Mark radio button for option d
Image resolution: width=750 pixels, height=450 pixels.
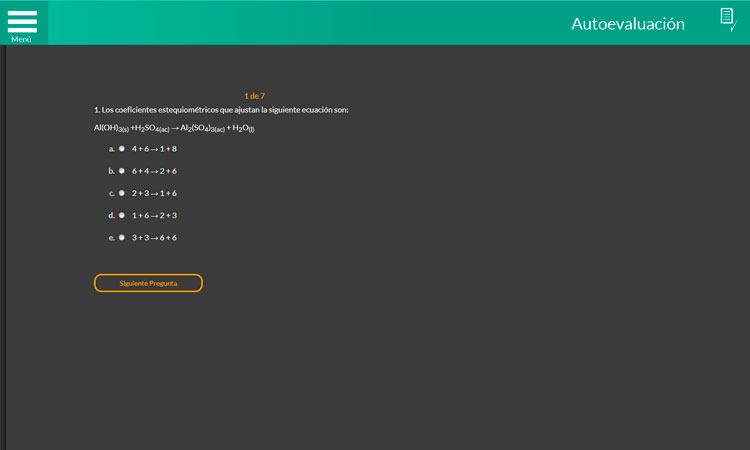pos(122,215)
